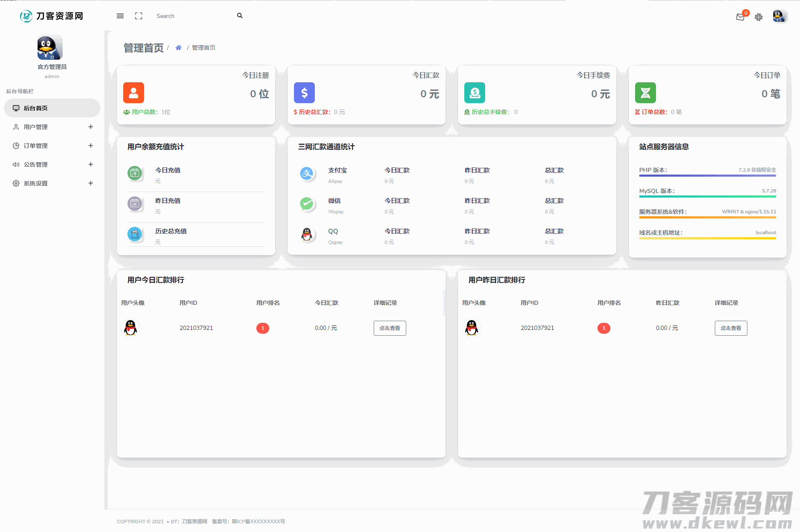
Task: Click the flower-shaped settings icon in header
Action: (x=759, y=17)
